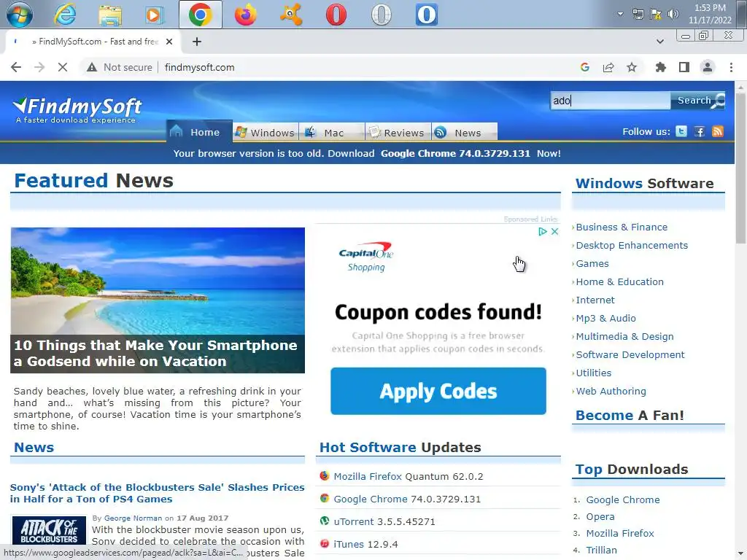747x560 pixels.
Task: Click the AdChoices triangle icon
Action: (x=543, y=231)
